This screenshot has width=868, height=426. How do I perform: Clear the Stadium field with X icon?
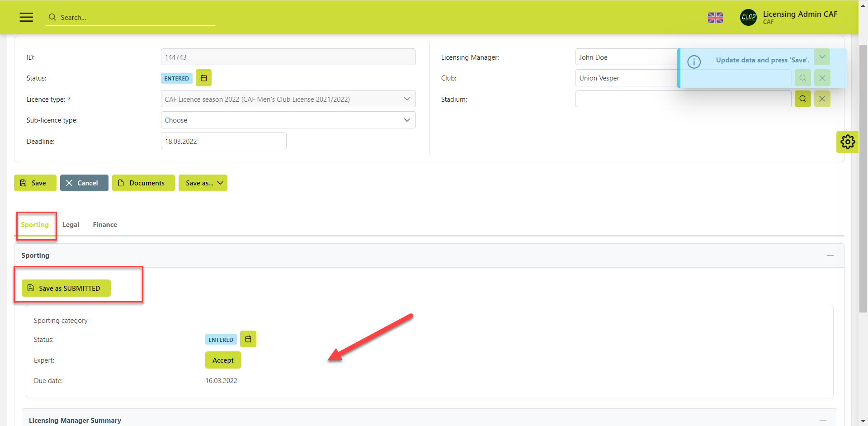pyautogui.click(x=822, y=99)
